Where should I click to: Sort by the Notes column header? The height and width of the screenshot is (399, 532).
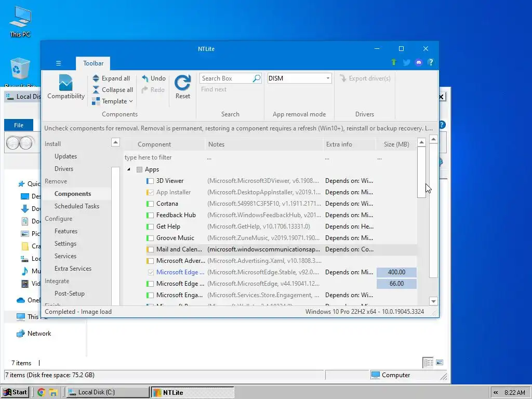263,144
